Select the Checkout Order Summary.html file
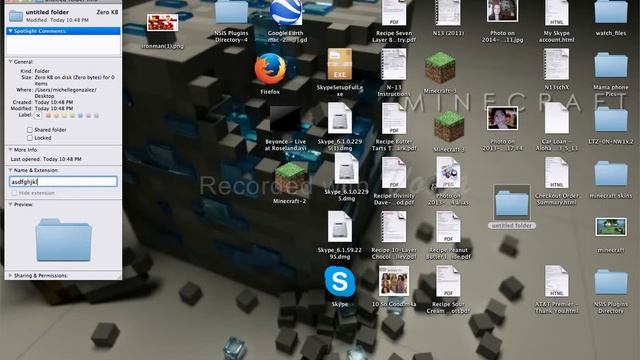Image resolution: width=640 pixels, height=360 pixels. tap(556, 173)
